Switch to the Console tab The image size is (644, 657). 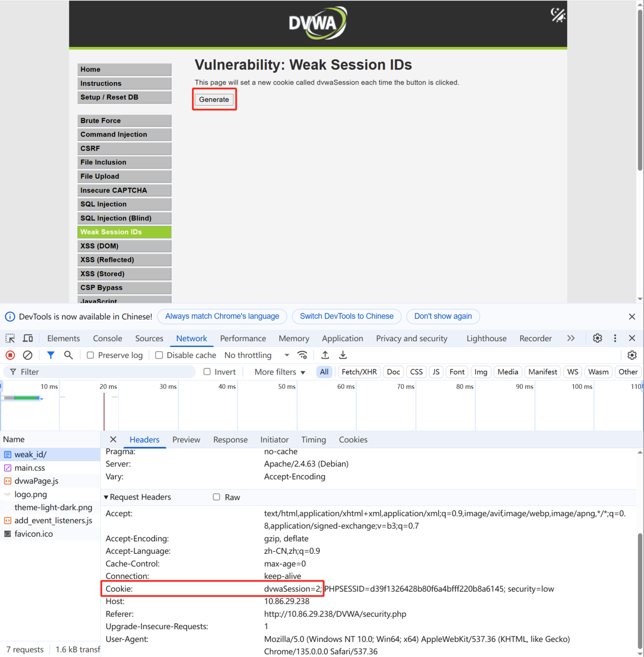[x=107, y=338]
